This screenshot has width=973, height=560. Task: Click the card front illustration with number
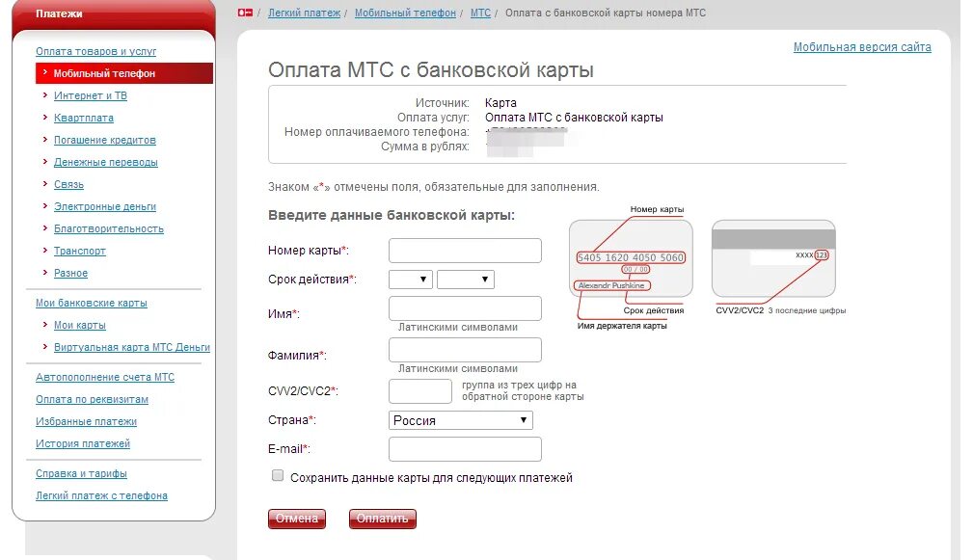631,258
